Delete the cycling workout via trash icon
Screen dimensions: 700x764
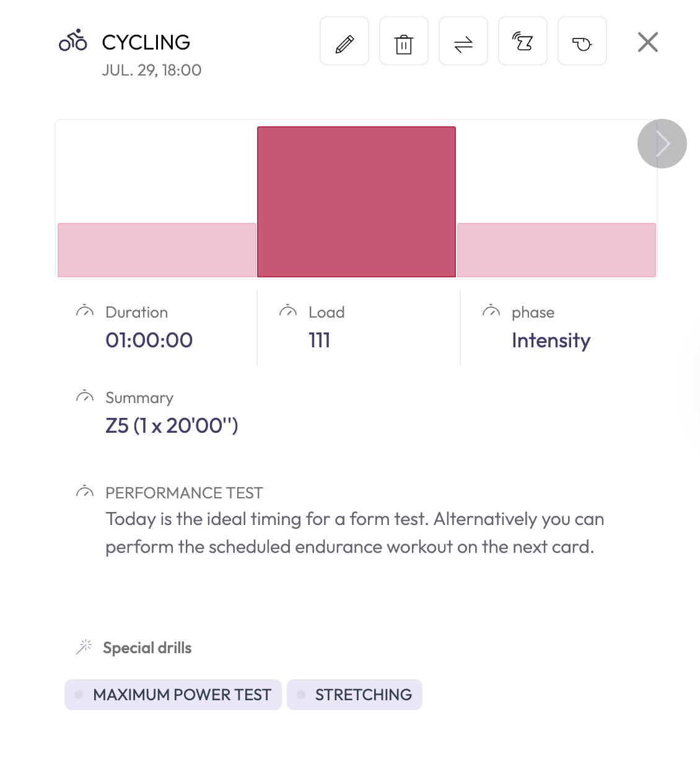404,41
